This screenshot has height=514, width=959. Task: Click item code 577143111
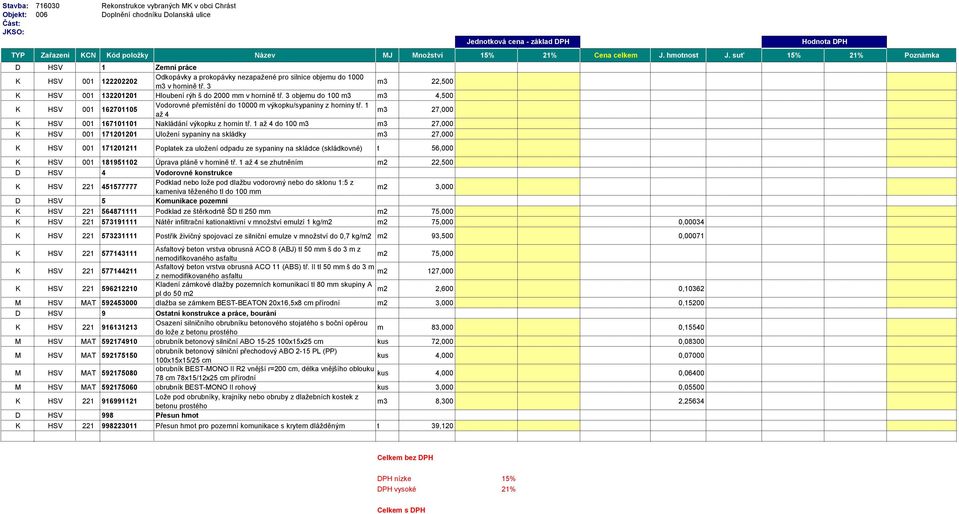coord(119,253)
